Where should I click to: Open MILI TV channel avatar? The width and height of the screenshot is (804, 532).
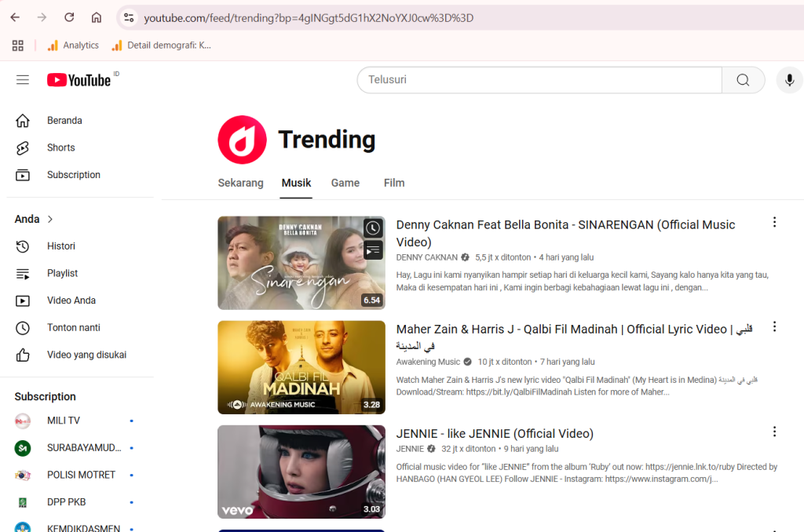pos(23,421)
